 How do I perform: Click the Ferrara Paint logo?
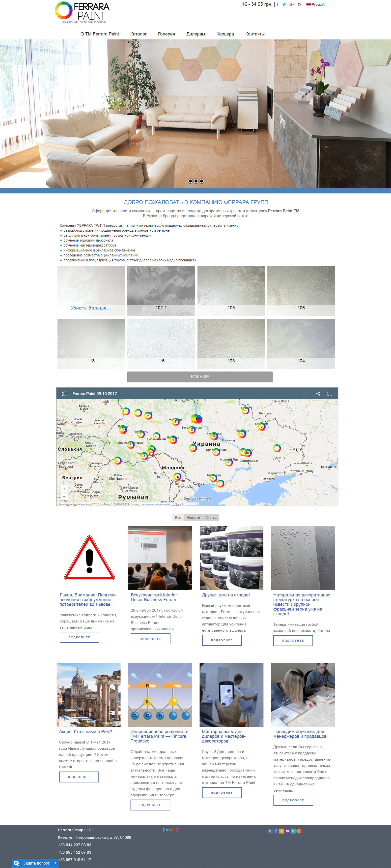pos(83,12)
